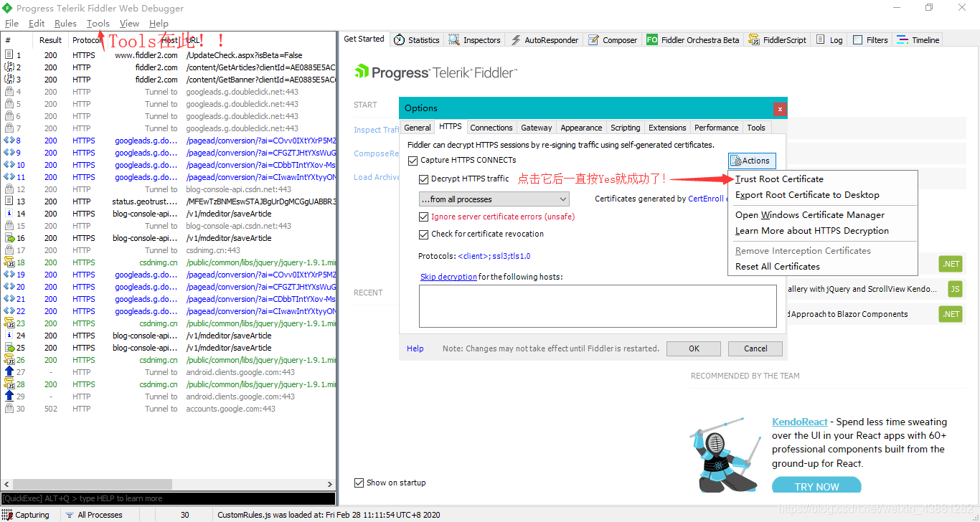Choose Export Root Certificate to Desktop
The width and height of the screenshot is (980, 522).
[822, 195]
